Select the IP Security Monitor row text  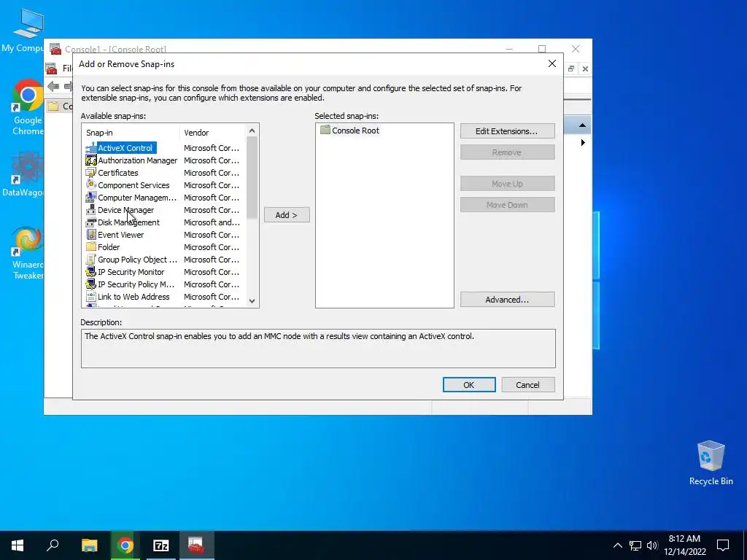[x=131, y=272]
